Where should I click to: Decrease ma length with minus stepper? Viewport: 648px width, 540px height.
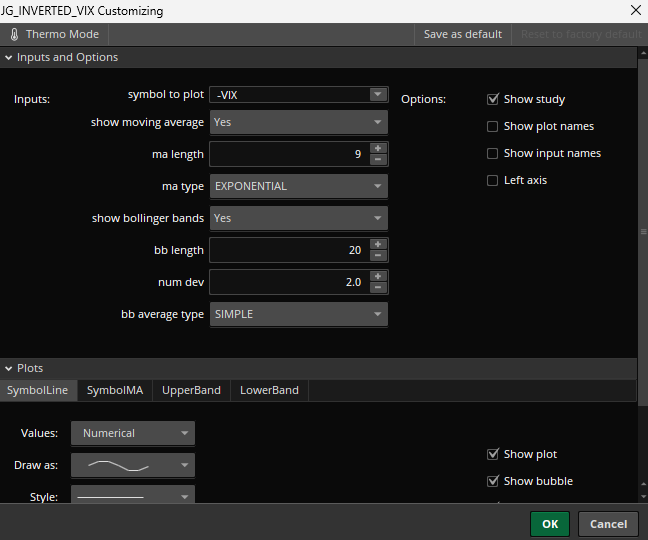[x=378, y=160]
